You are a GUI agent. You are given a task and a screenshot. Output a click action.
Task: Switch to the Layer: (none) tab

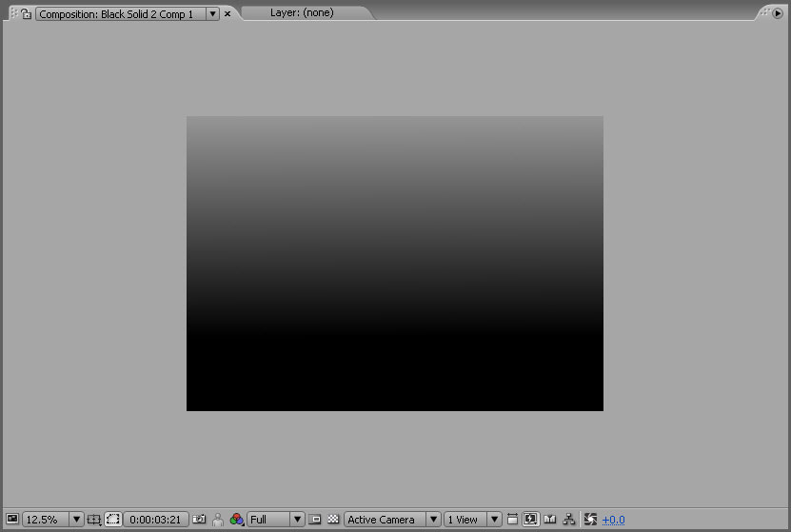point(302,12)
